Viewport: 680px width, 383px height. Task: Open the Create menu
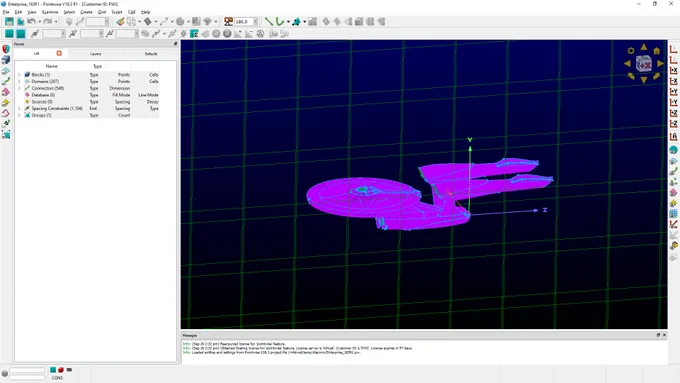pos(86,12)
